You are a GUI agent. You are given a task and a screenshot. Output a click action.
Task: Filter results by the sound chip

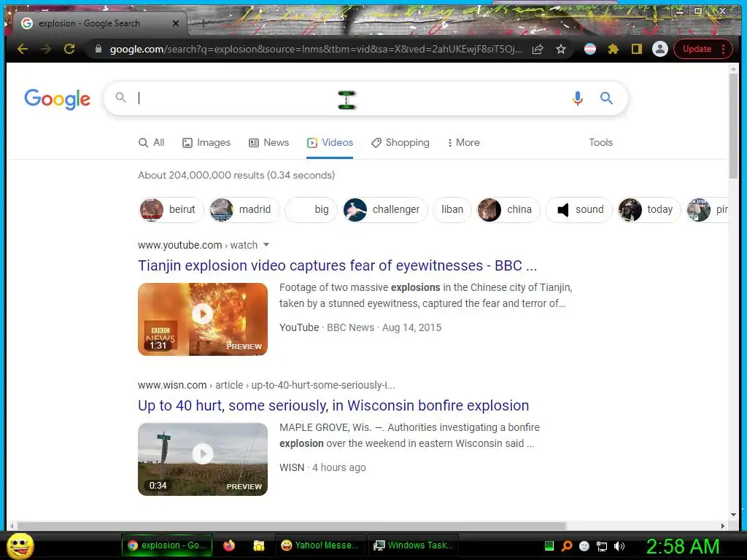pyautogui.click(x=578, y=209)
